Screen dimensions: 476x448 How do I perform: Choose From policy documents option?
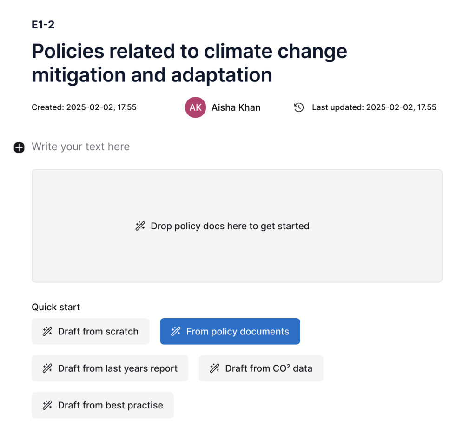pyautogui.click(x=230, y=332)
